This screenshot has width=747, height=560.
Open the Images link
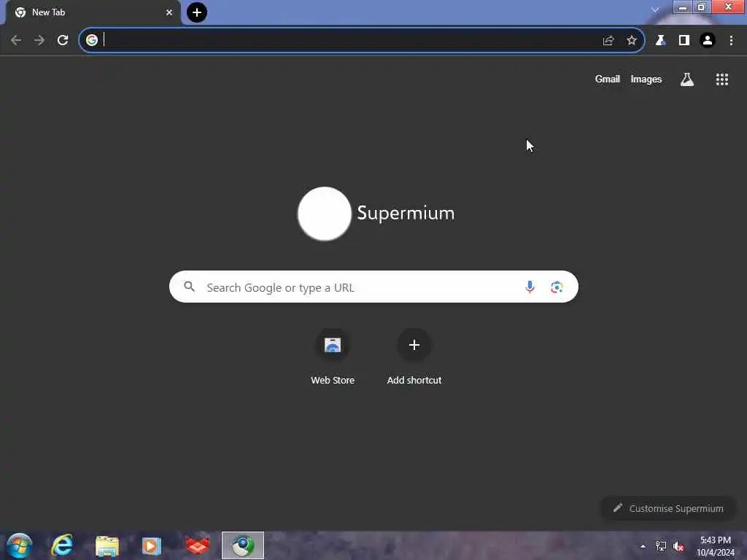[646, 79]
